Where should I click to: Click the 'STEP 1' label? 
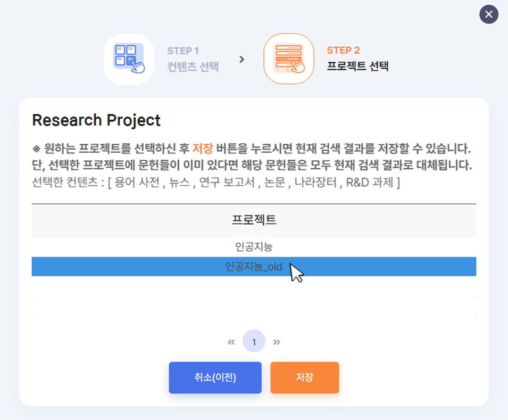[x=183, y=51]
